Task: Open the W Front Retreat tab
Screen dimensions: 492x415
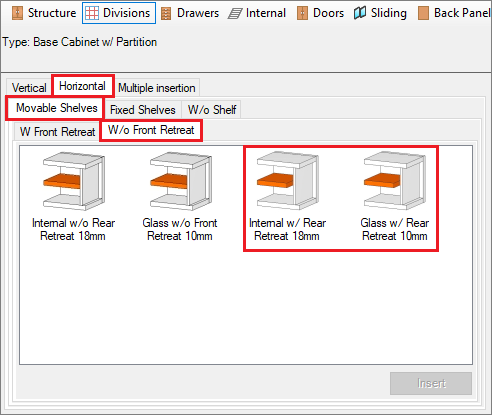Action: pos(57,132)
